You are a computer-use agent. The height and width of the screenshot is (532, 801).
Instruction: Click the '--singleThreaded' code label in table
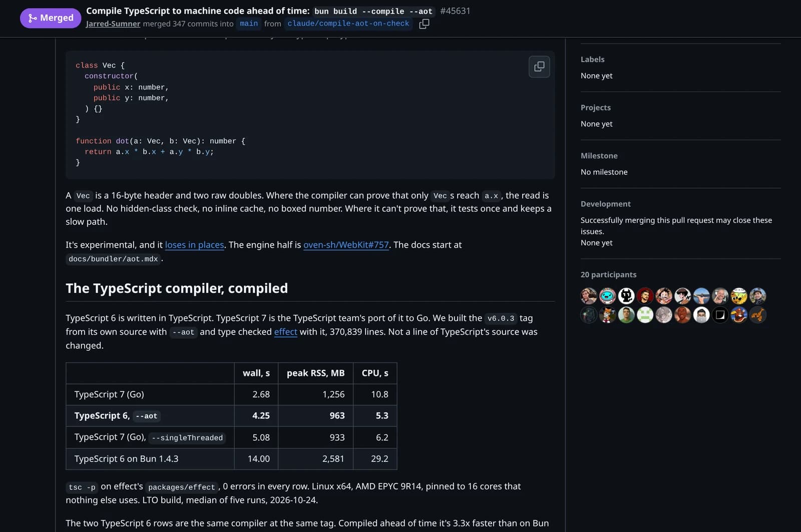[187, 437]
